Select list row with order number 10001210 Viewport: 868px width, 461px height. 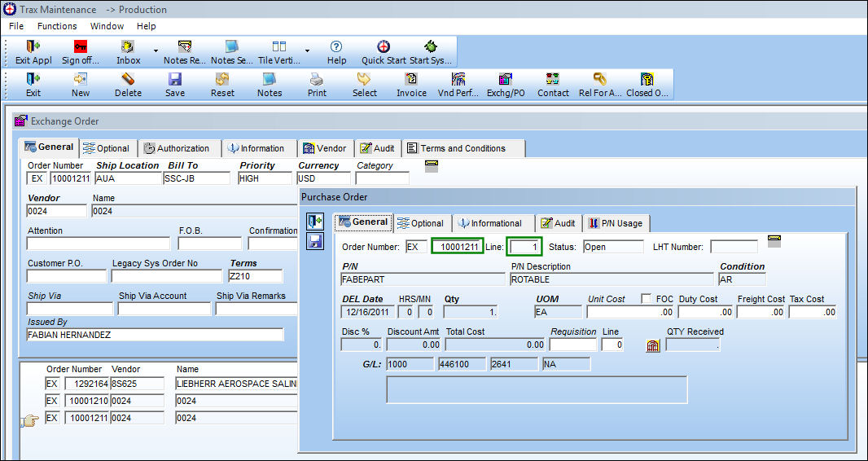[x=172, y=401]
